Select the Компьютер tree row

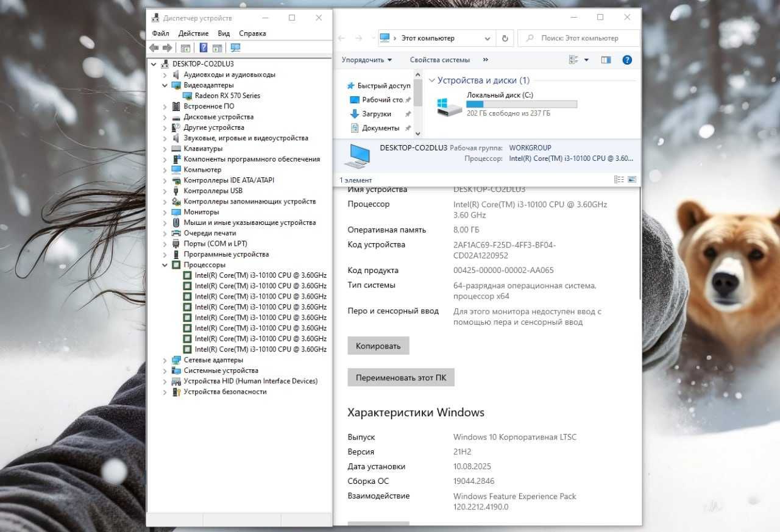click(x=202, y=169)
